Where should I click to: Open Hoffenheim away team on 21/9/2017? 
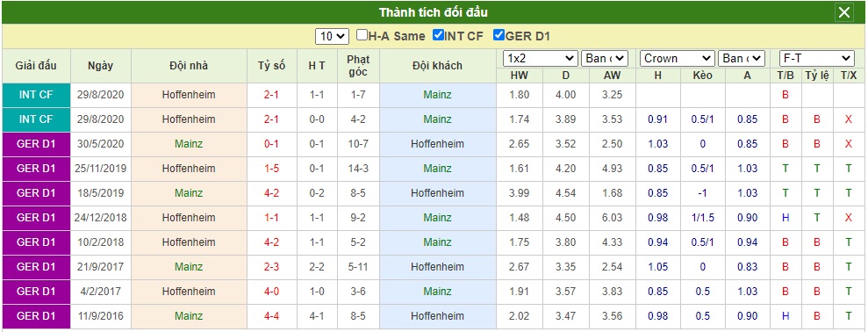click(x=437, y=267)
